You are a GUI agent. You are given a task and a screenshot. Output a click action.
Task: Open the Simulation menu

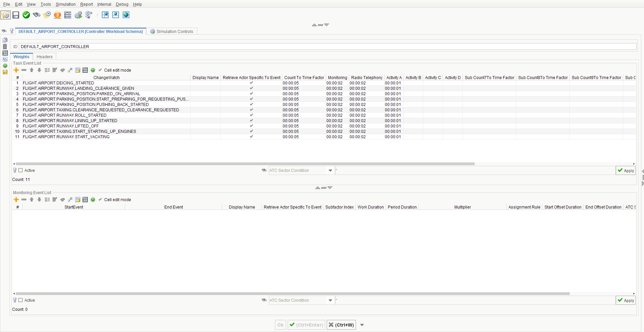click(x=66, y=4)
